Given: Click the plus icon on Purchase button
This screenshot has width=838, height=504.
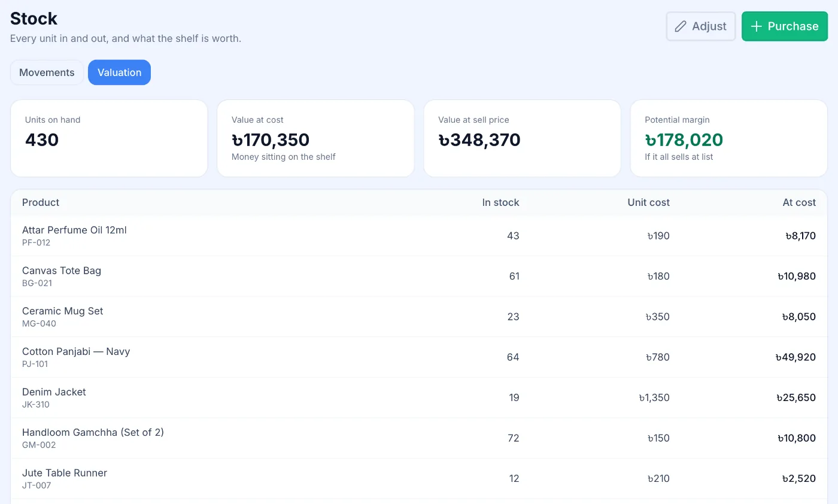Looking at the screenshot, I should (x=757, y=26).
